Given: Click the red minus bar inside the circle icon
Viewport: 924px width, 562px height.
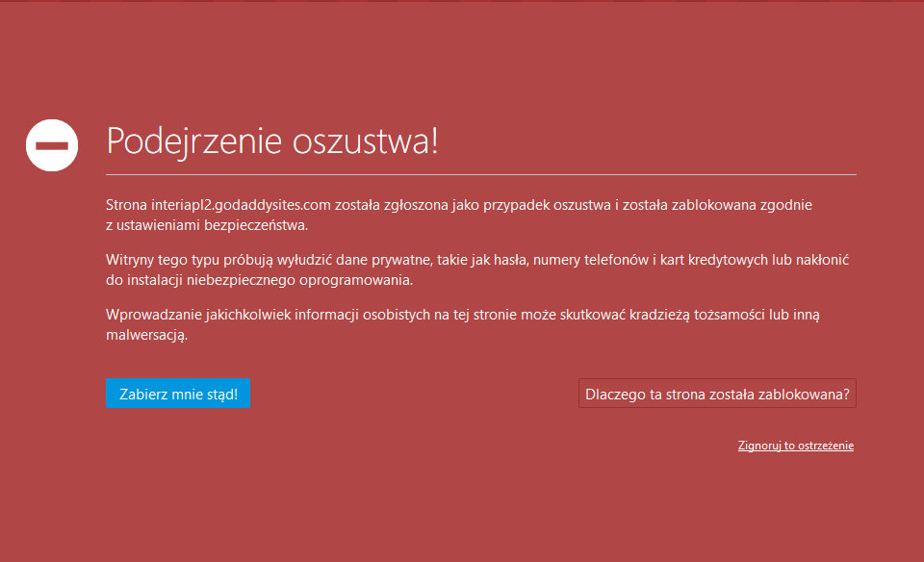Looking at the screenshot, I should [x=51, y=144].
